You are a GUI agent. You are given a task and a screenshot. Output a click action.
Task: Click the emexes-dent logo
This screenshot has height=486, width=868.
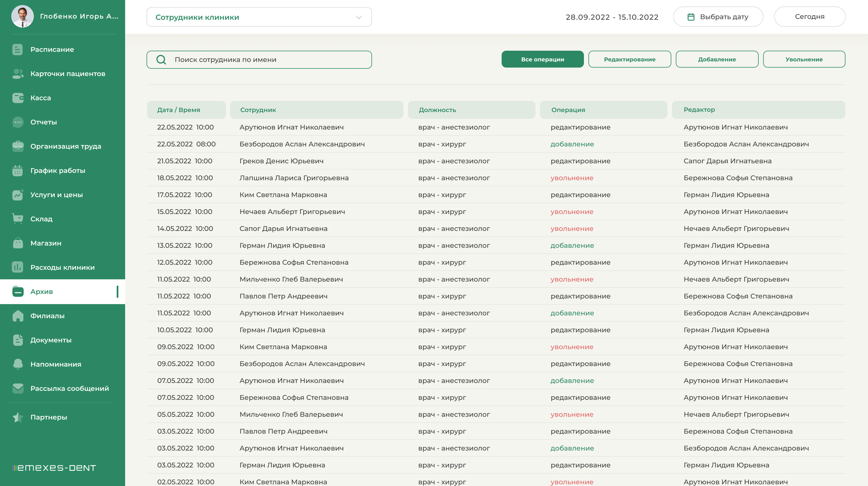click(x=54, y=468)
